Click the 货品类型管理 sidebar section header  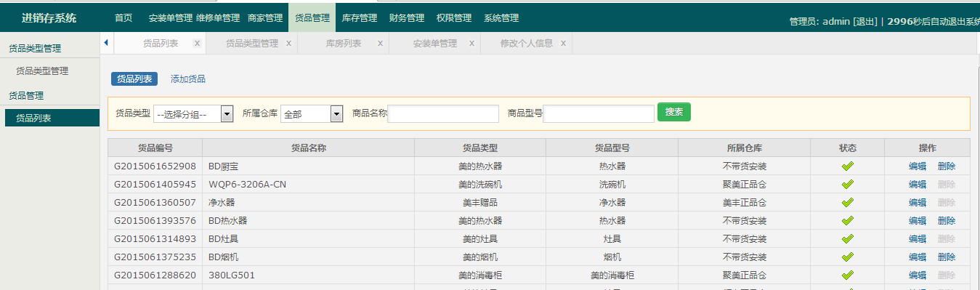[35, 49]
